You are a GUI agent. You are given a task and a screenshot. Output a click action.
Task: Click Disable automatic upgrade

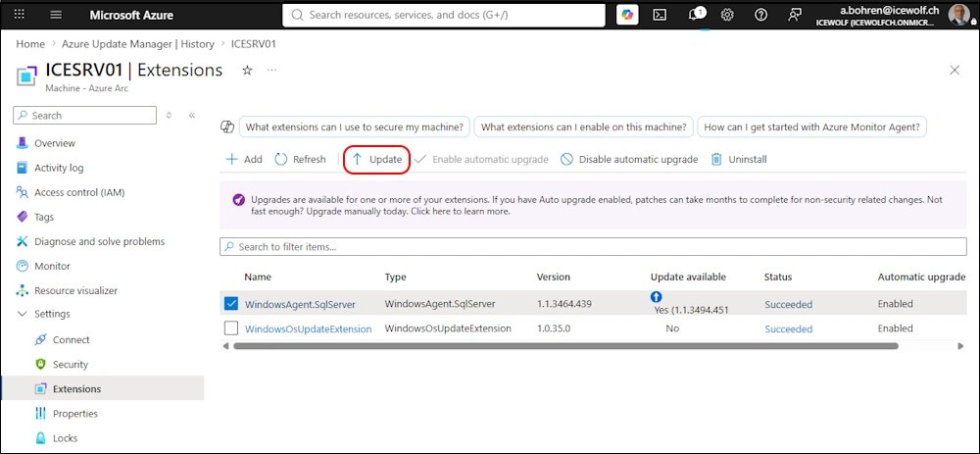pyautogui.click(x=629, y=160)
